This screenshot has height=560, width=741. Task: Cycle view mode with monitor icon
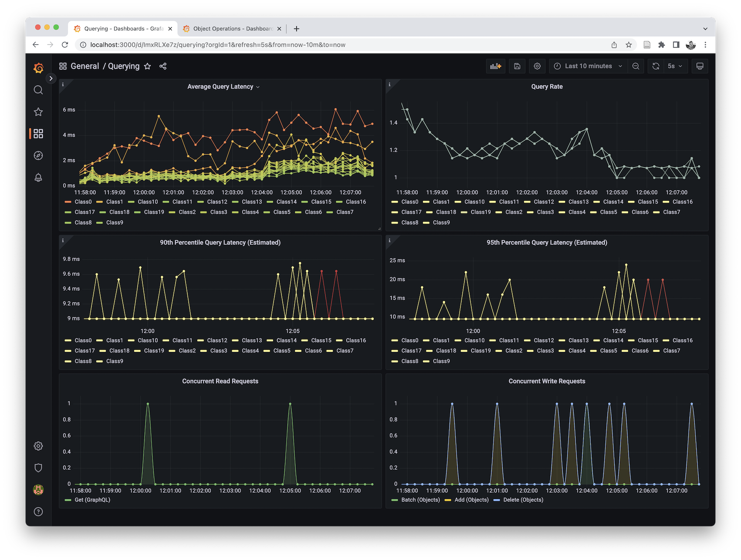tap(700, 66)
